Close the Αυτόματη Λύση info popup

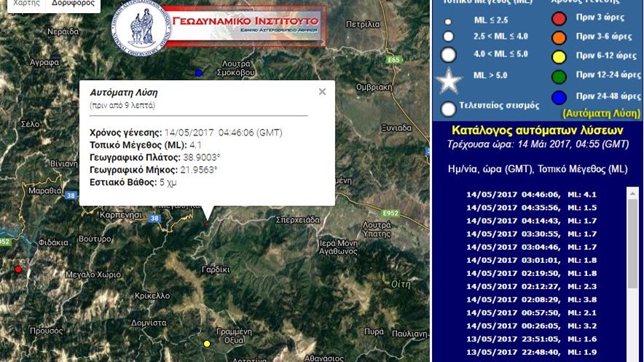[323, 92]
